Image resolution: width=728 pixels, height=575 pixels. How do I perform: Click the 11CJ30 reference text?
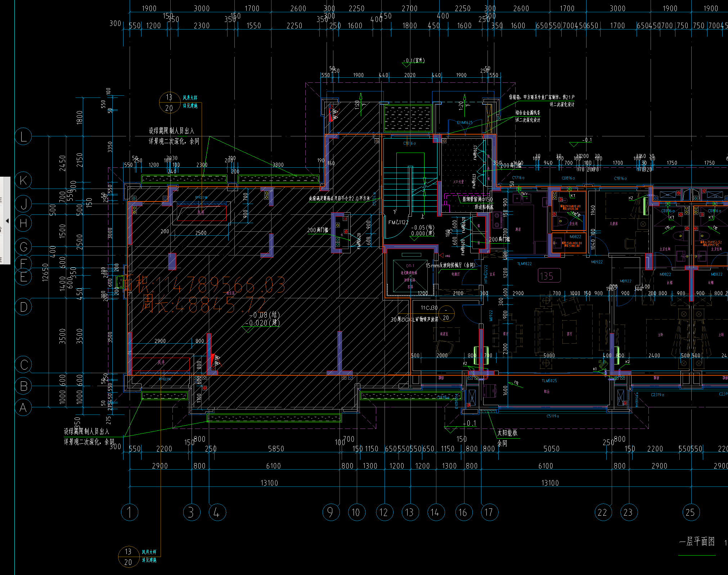coord(429,308)
